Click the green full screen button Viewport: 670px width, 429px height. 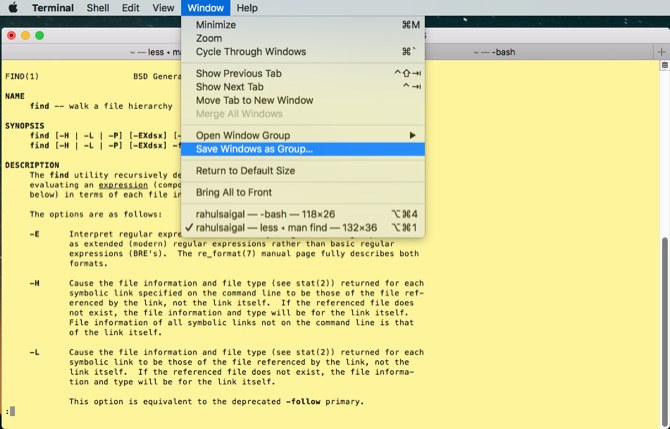tap(39, 35)
